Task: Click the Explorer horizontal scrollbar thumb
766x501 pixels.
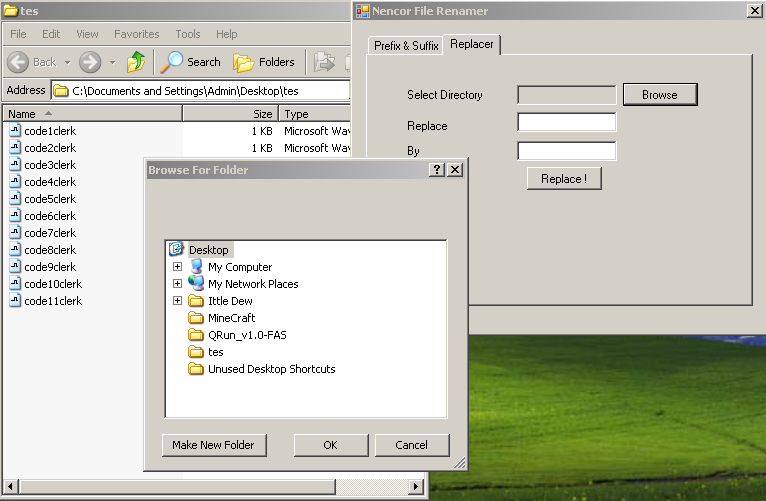Action: 177,486
